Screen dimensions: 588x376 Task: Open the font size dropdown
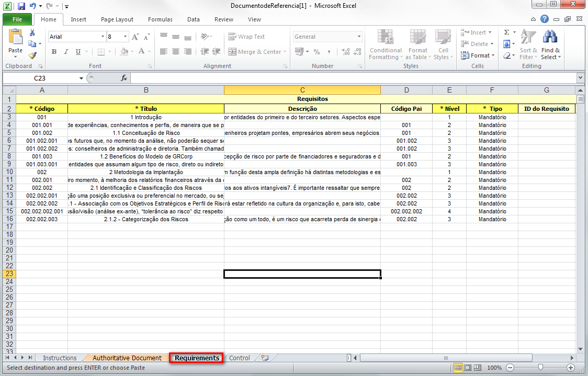point(125,37)
